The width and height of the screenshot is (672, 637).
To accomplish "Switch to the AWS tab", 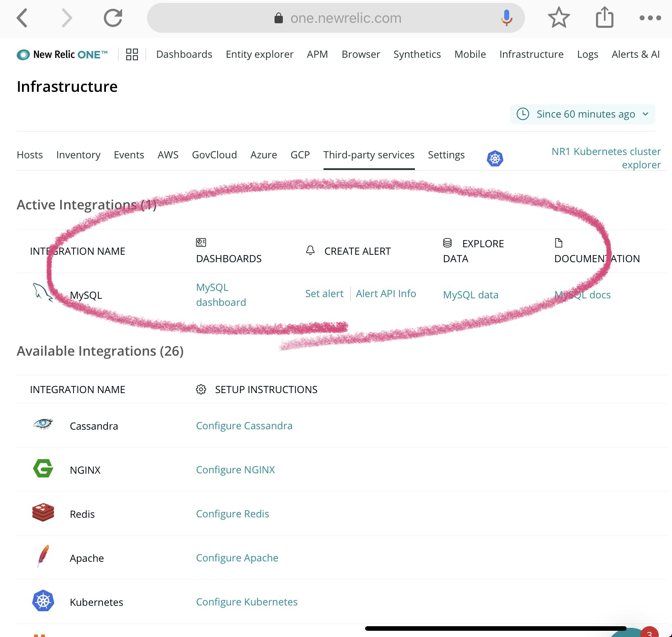I will (168, 155).
